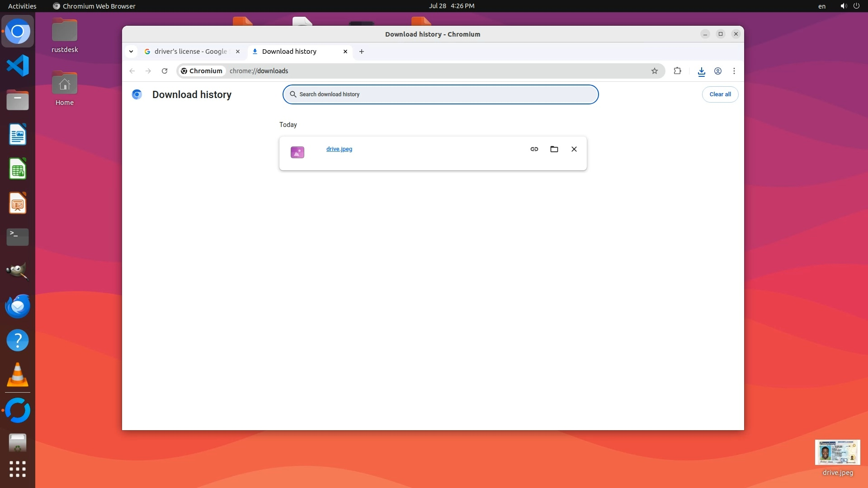
Task: Open drive.jpeg thumbnail on desktop
Action: pyautogui.click(x=837, y=453)
